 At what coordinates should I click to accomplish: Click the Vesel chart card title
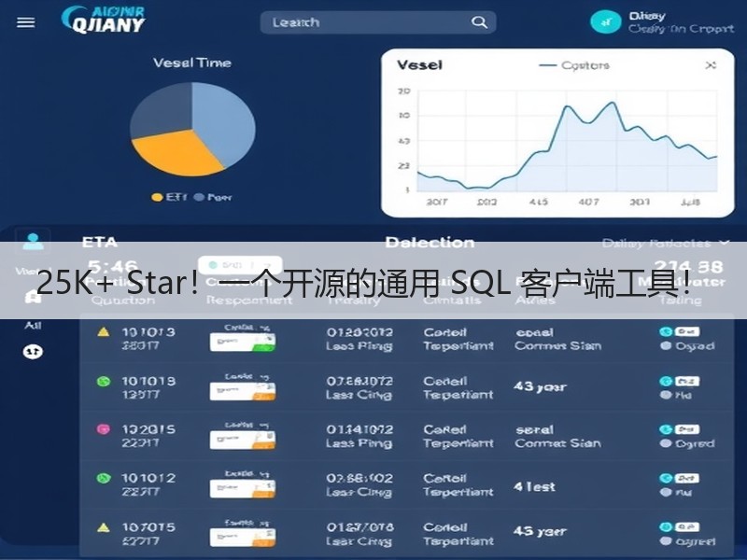[419, 65]
